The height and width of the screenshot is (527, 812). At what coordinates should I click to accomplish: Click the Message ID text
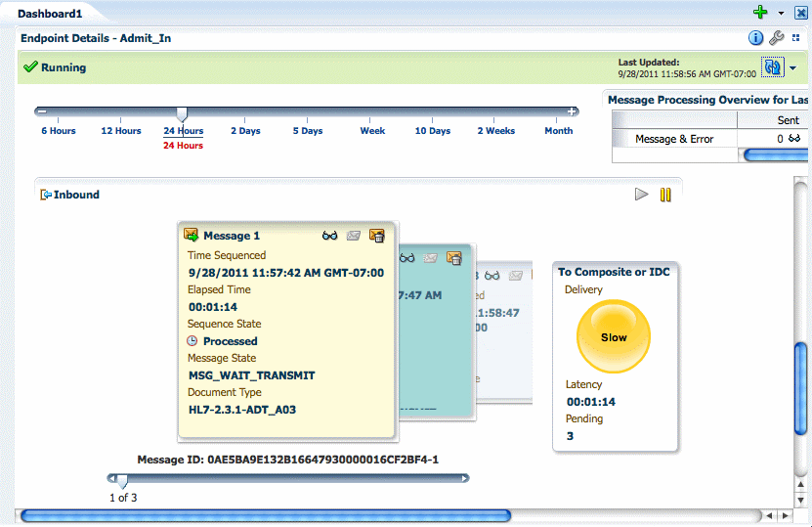288,460
